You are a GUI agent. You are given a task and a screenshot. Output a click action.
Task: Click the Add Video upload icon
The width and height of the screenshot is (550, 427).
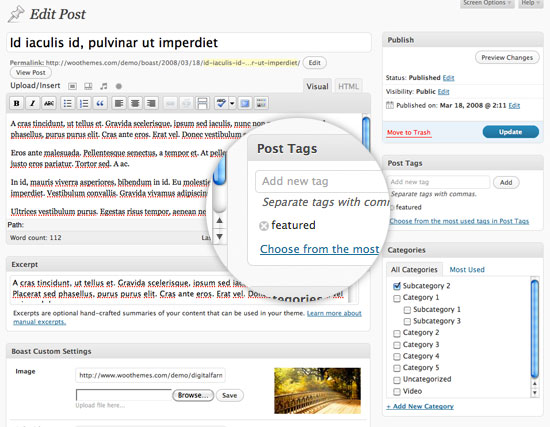tap(88, 86)
